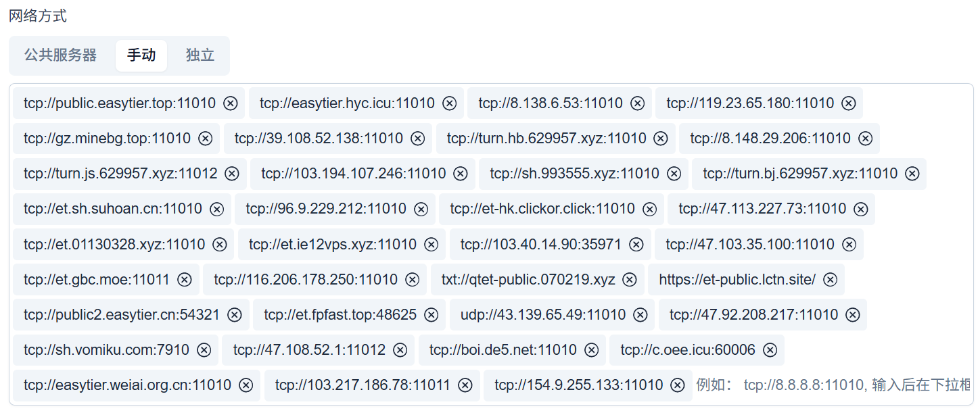
Task: Remove the tcp://et-hk.clickor.click:11010 entry
Action: 650,209
